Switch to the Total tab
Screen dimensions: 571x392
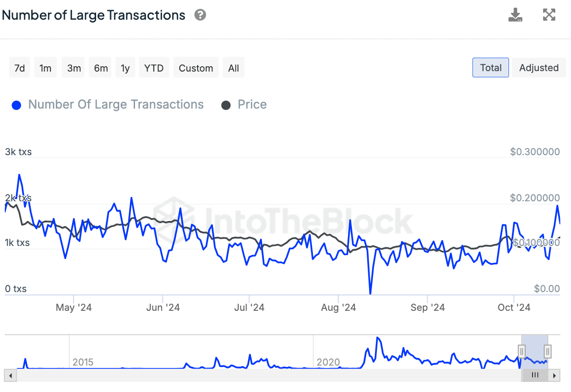click(490, 67)
